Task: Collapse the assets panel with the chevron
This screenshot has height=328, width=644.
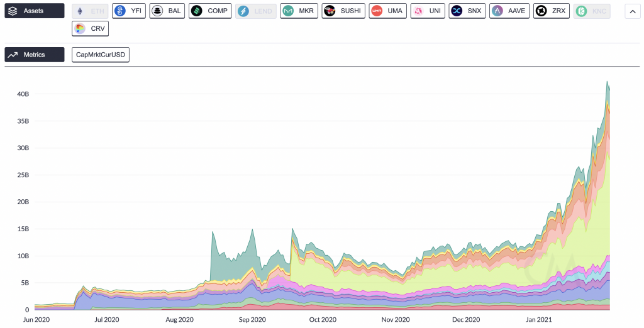Action: click(633, 11)
